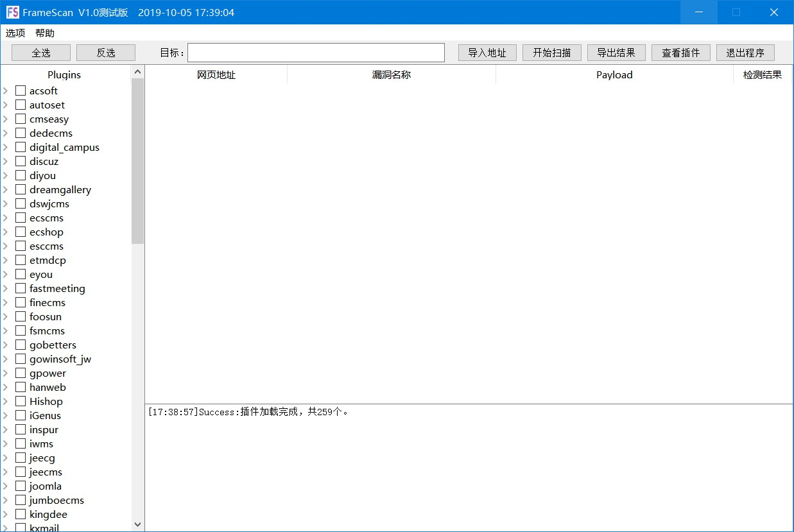
Task: Check the acsoft plugin checkbox
Action: pyautogui.click(x=21, y=90)
